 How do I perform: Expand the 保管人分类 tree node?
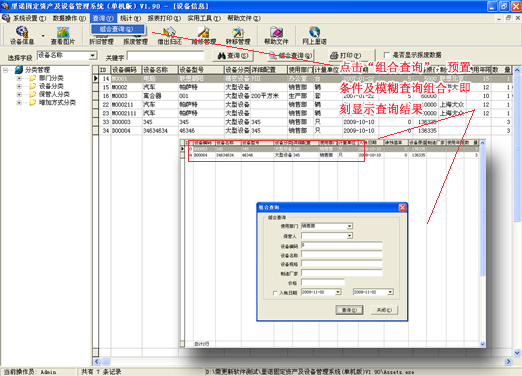click(19, 95)
